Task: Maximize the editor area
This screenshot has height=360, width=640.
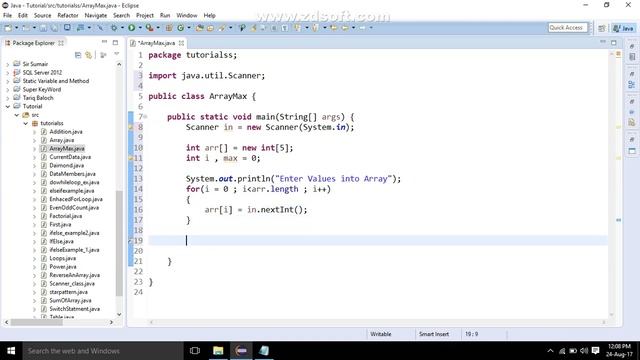Action: pos(614,42)
